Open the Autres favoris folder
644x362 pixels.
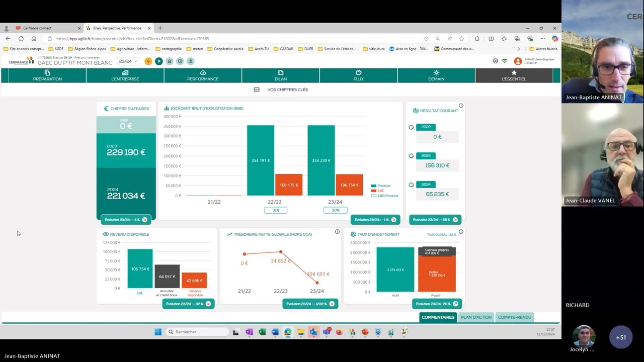point(543,49)
